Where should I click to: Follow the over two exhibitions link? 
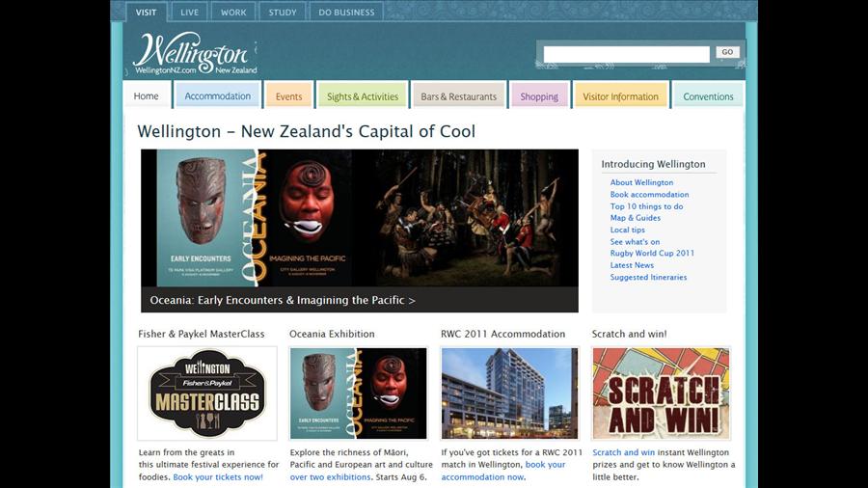pyautogui.click(x=331, y=477)
